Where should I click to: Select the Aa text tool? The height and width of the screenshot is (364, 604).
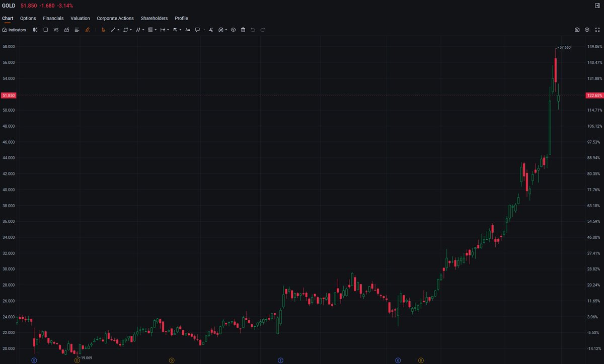coord(188,30)
